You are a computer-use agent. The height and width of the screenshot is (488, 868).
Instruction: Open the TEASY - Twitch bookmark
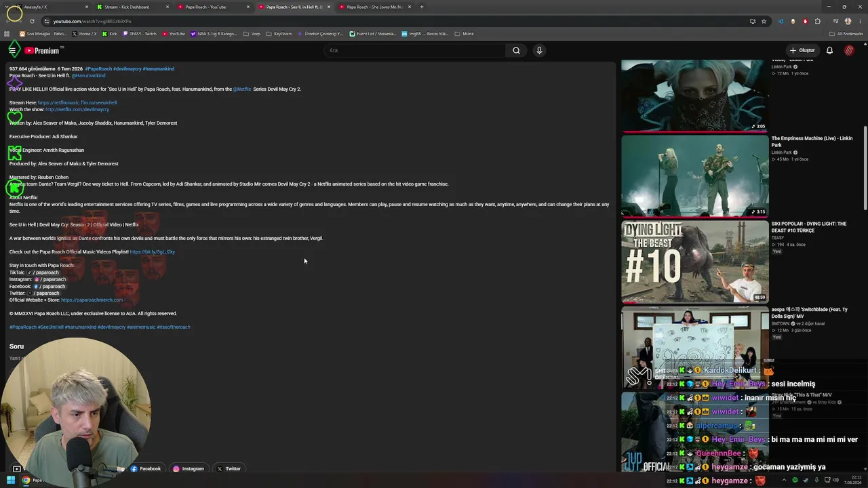(140, 34)
